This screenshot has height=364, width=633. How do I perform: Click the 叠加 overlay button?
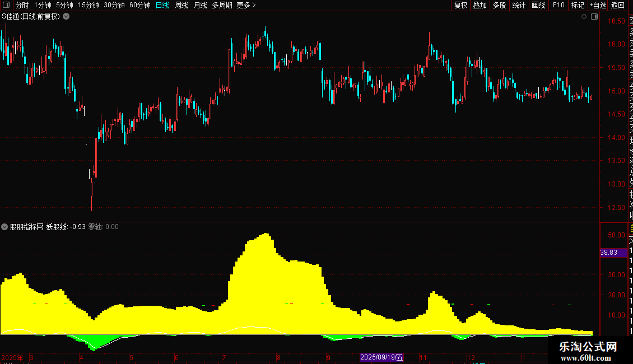(x=480, y=5)
